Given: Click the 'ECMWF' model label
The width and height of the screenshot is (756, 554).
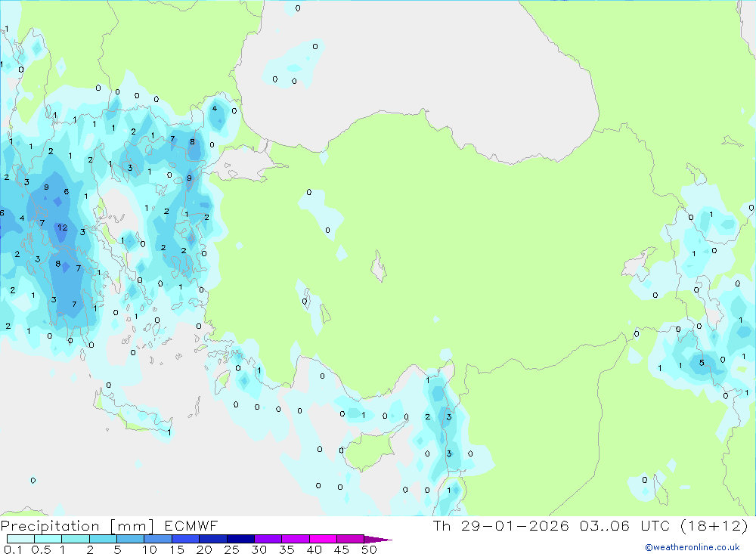Looking at the screenshot, I should pos(191,525).
